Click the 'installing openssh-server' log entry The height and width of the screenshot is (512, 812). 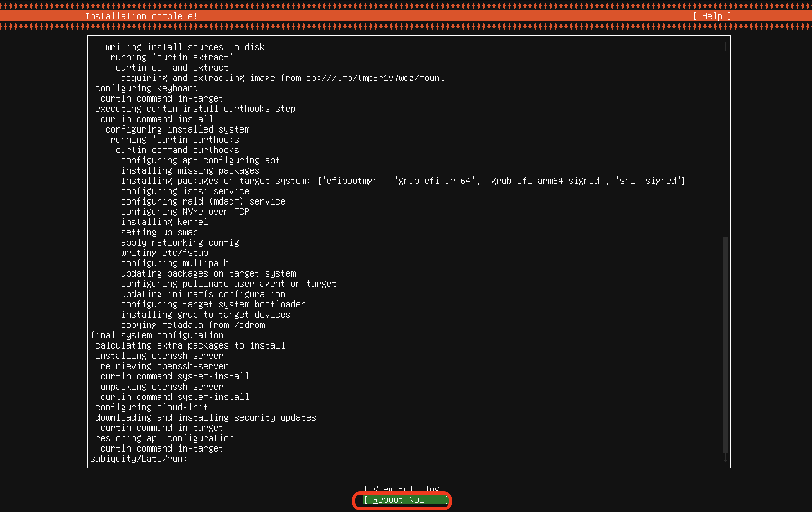pos(159,356)
